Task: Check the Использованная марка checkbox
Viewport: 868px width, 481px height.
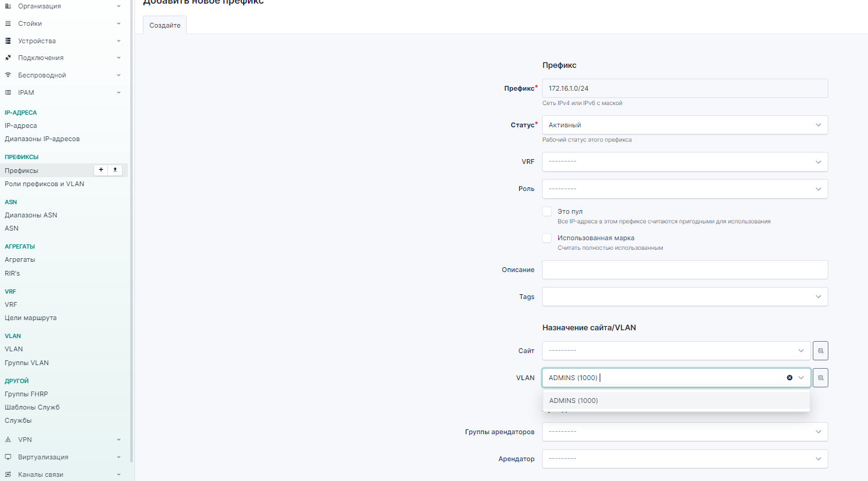Action: 547,238
